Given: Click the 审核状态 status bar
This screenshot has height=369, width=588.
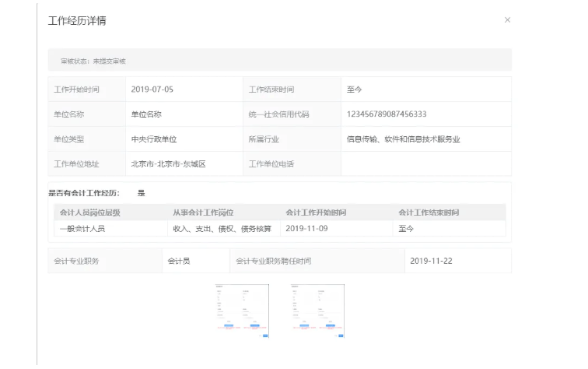Looking at the screenshot, I should tap(279, 60).
